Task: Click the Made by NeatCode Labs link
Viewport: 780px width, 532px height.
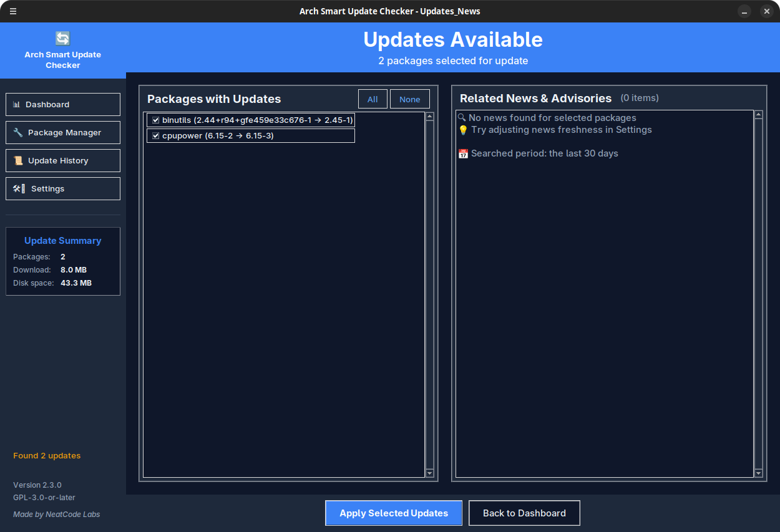Action: [x=56, y=514]
